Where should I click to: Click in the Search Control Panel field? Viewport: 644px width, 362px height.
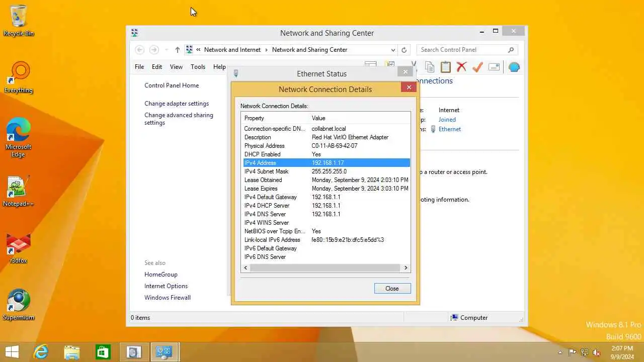click(463, 50)
